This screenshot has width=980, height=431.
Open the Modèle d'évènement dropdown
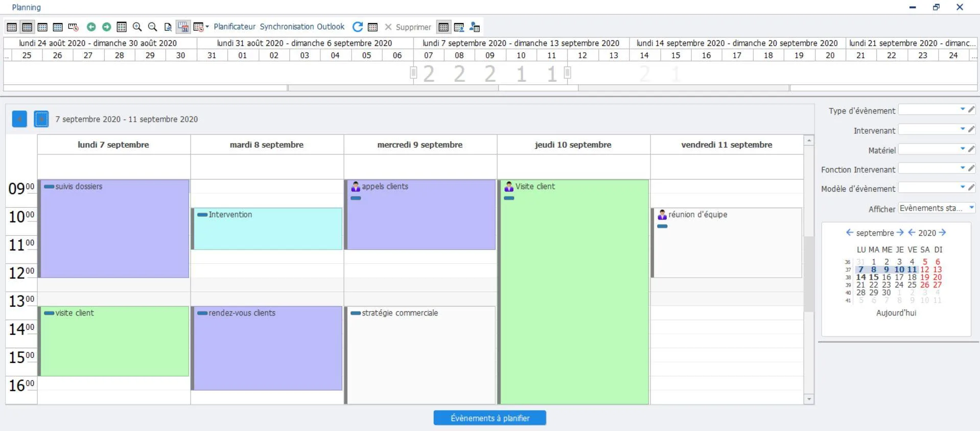[x=963, y=187]
